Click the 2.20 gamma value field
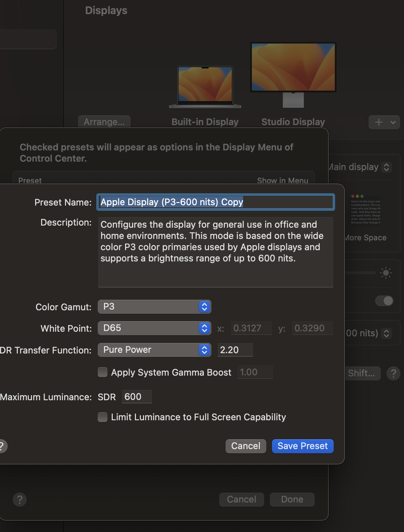Screen dimensions: 404x532 click(x=235, y=350)
